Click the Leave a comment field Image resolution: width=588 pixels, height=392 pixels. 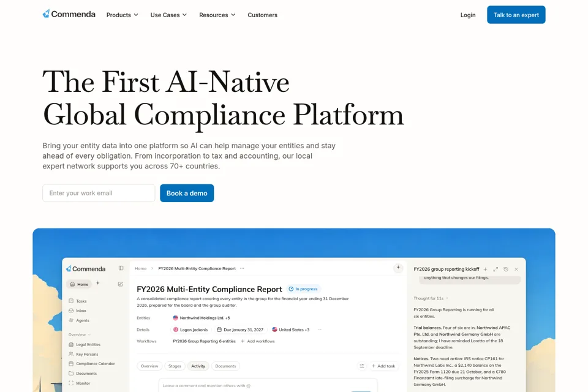(268, 386)
